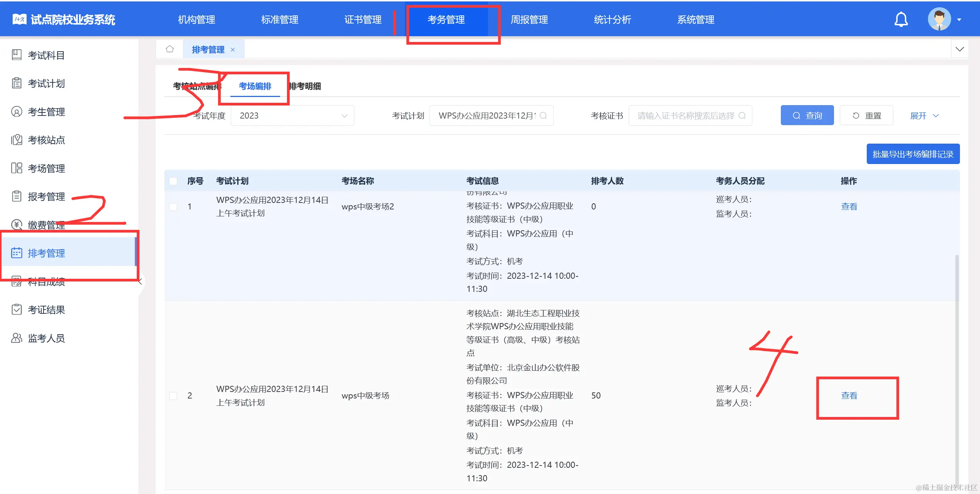Select 监考人员 in the sidebar

click(x=46, y=338)
